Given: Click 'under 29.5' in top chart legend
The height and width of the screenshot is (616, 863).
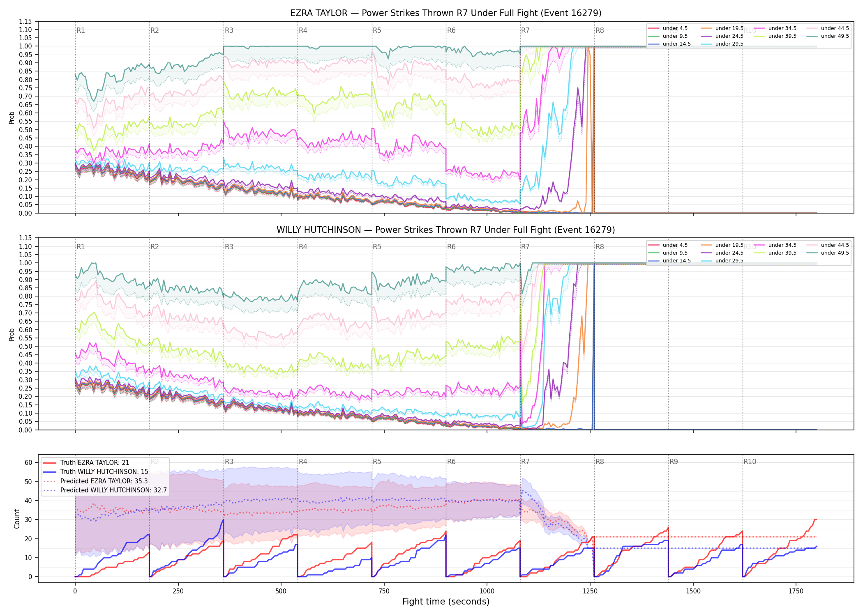Looking at the screenshot, I should pyautogui.click(x=729, y=44).
